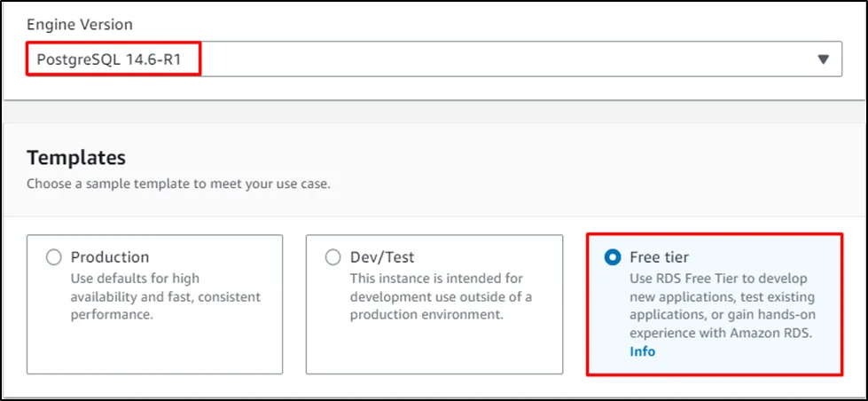Click the Production card description about high availability
The width and height of the screenshot is (868, 401).
pyautogui.click(x=166, y=296)
